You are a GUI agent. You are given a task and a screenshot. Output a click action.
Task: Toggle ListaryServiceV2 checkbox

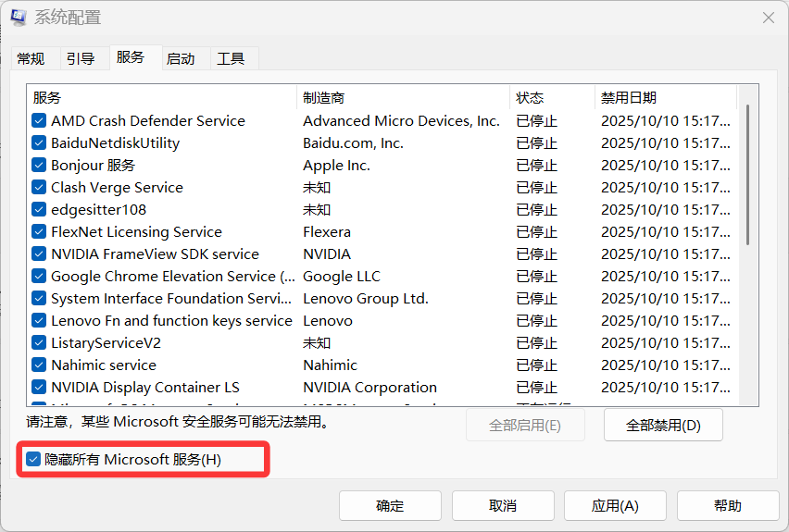(39, 342)
